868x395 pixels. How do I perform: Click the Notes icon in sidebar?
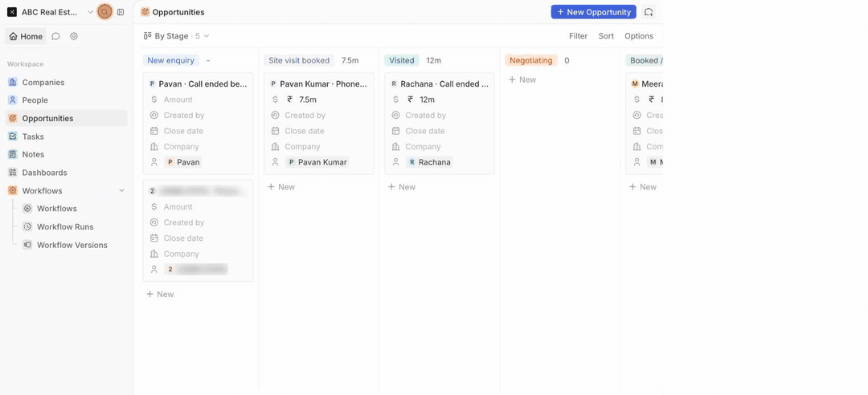[x=13, y=154]
